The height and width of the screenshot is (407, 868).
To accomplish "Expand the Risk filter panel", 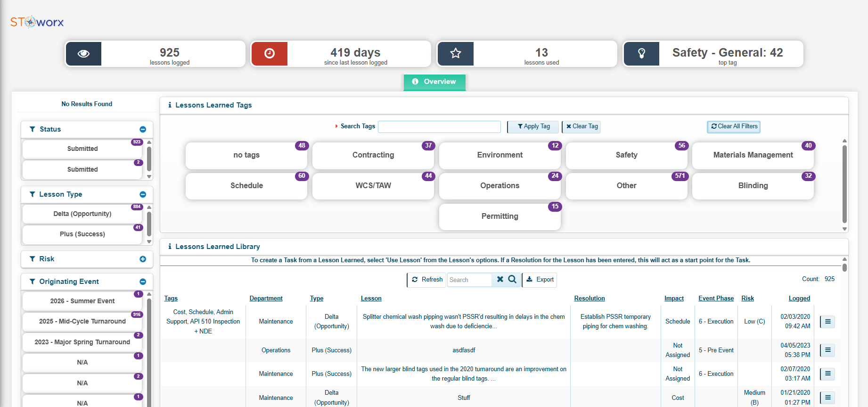I will [x=143, y=259].
